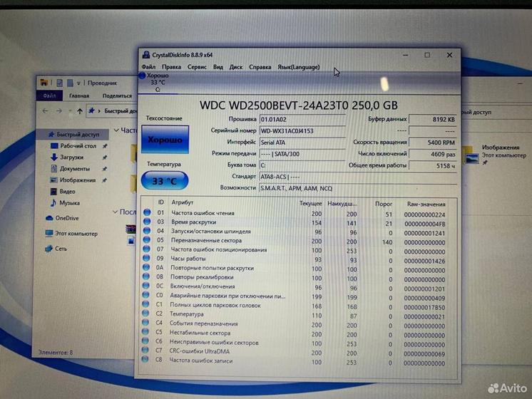Select Документы in Explorer sidebar

tap(75, 168)
